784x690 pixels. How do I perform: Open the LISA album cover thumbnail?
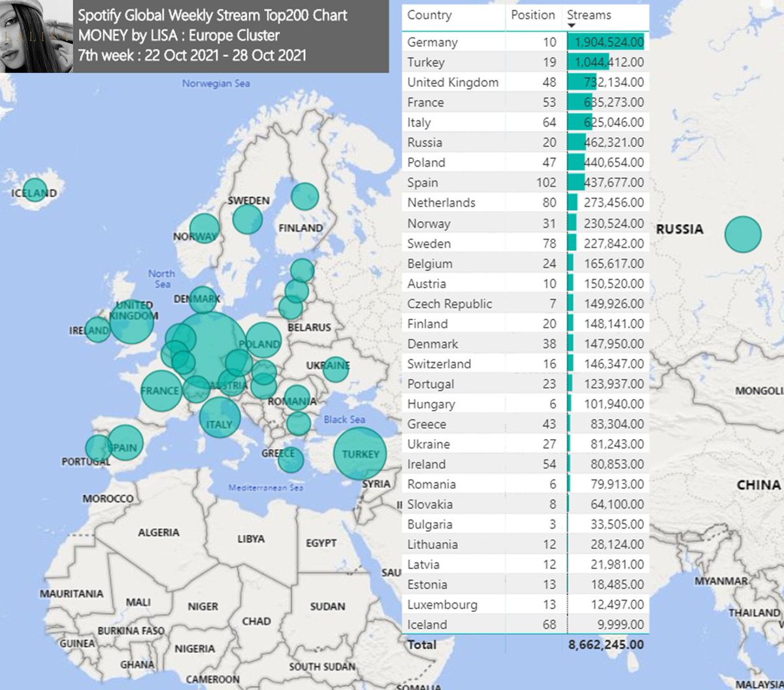click(x=37, y=36)
